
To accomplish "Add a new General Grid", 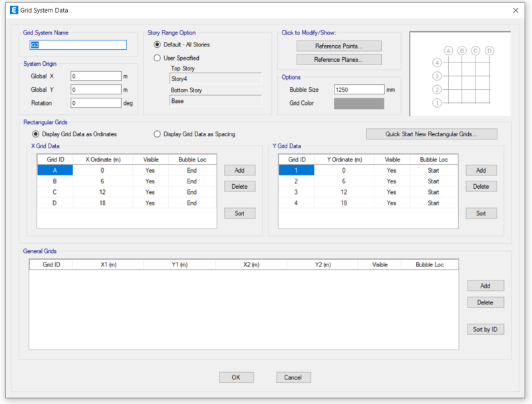I will 485,286.
